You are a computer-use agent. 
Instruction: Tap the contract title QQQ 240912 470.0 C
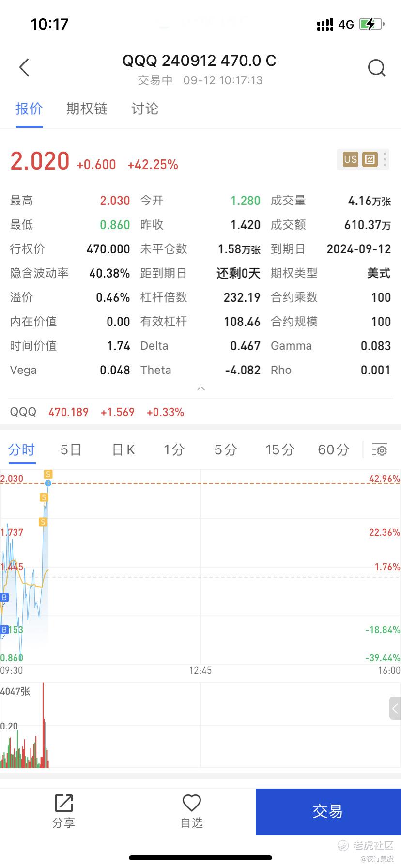200,61
